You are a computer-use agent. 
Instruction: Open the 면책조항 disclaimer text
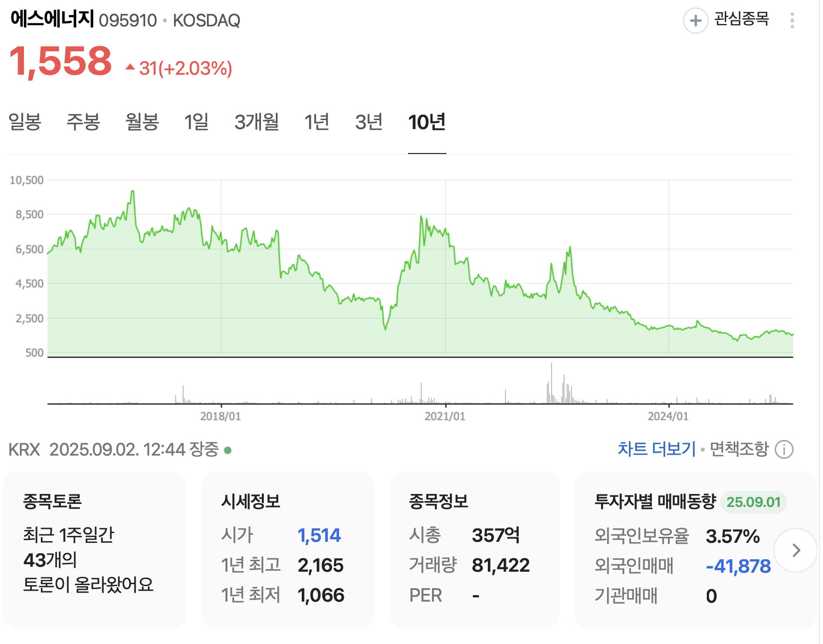[739, 449]
